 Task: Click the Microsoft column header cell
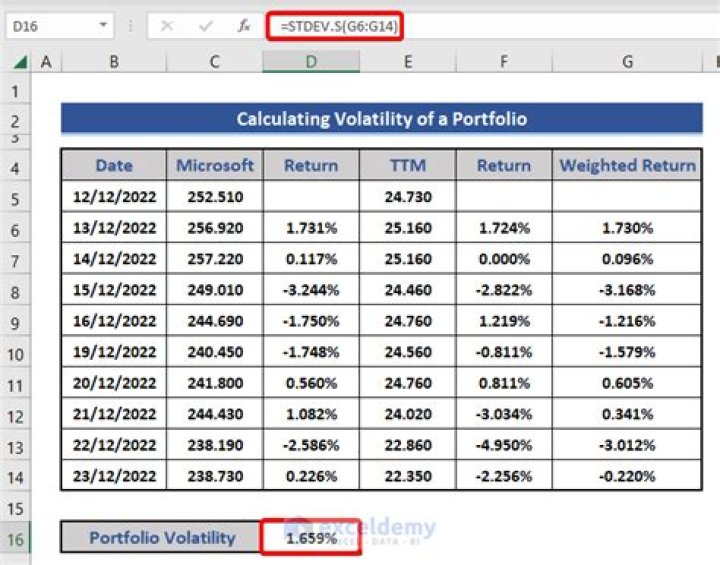click(x=215, y=166)
